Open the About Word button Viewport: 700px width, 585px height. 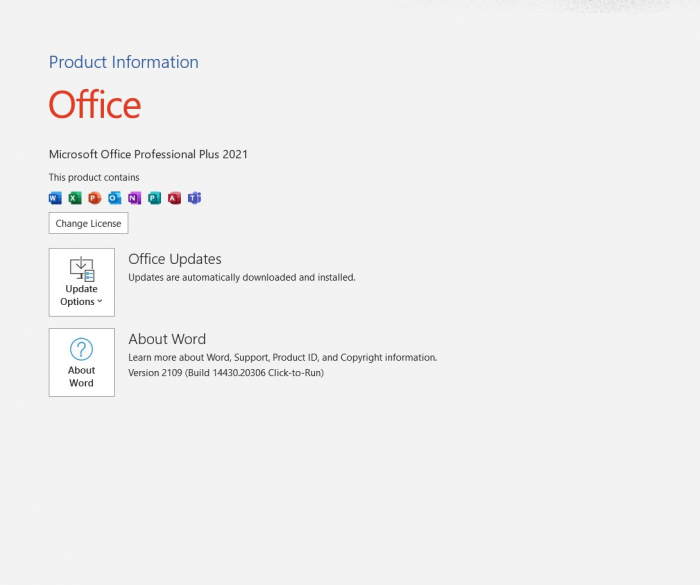pos(82,362)
